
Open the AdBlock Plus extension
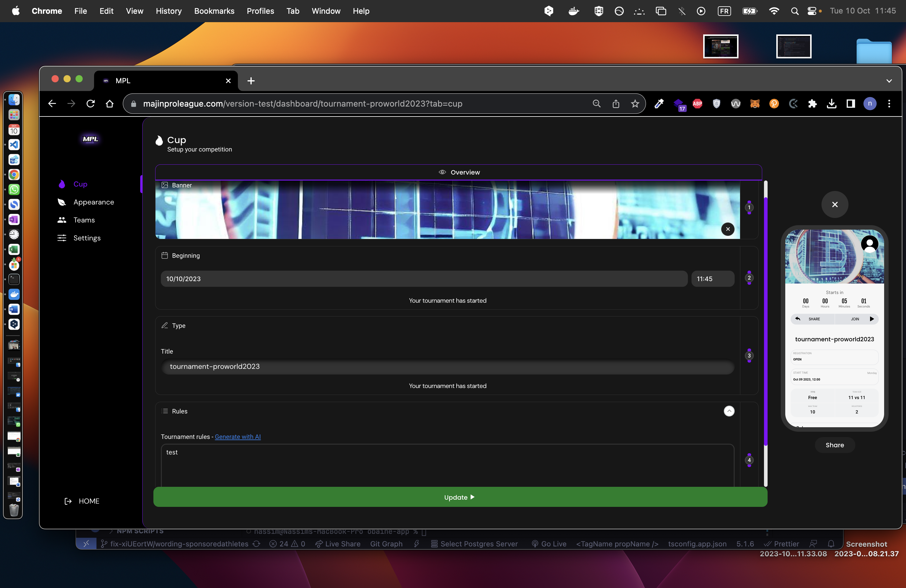pos(697,104)
